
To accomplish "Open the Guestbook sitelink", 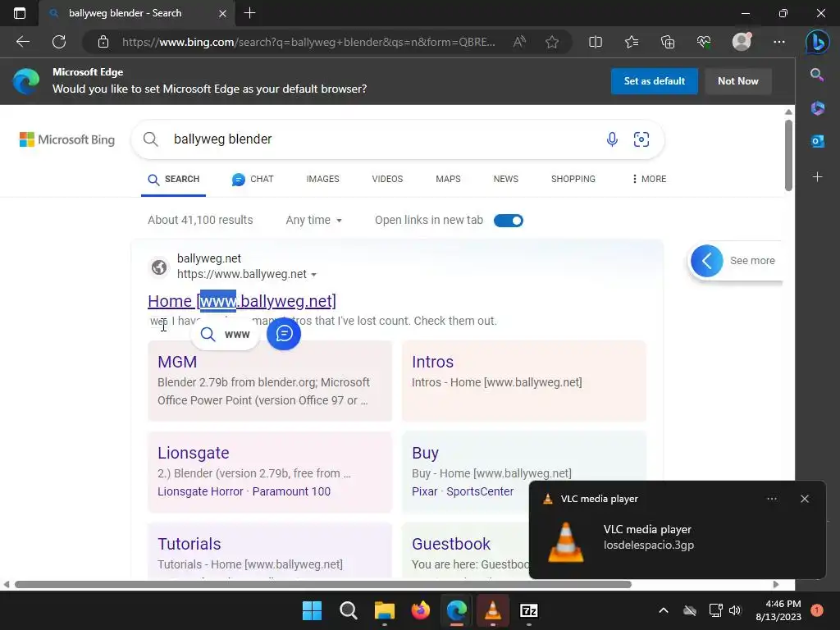I will tap(451, 544).
